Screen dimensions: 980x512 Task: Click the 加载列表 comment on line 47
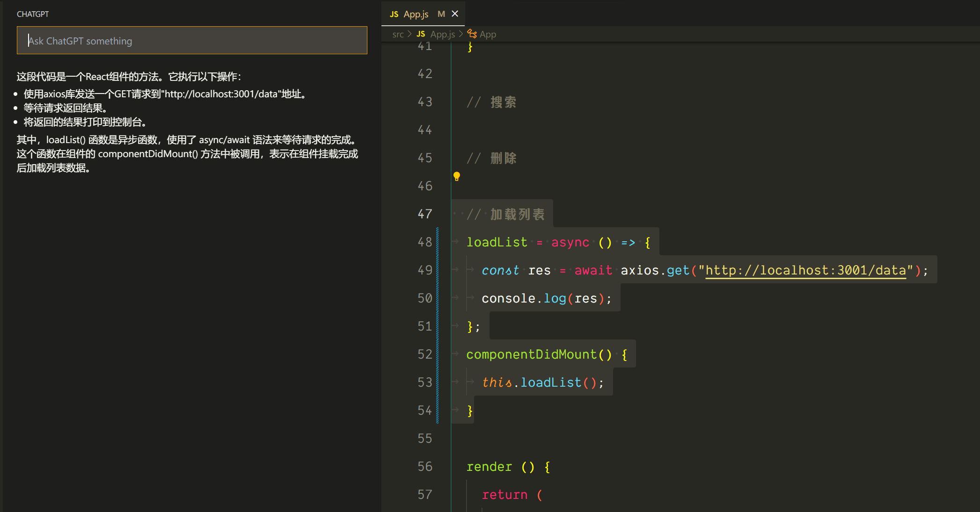[x=506, y=214]
